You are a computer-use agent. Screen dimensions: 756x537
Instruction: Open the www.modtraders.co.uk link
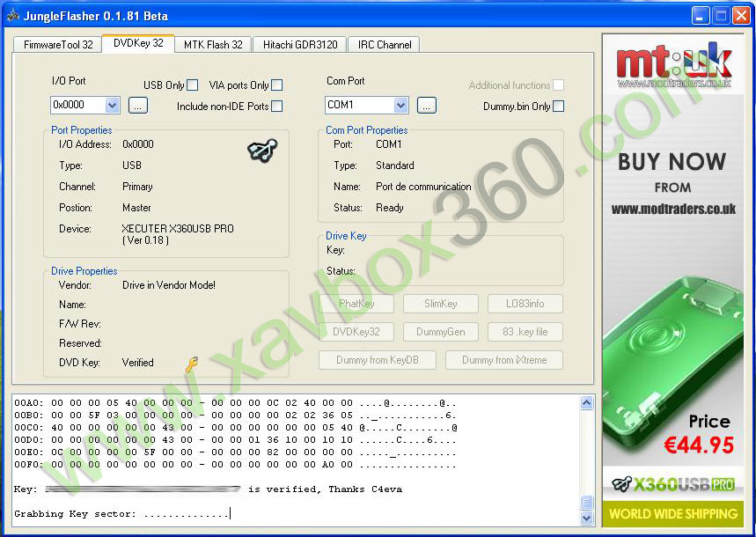(x=673, y=209)
